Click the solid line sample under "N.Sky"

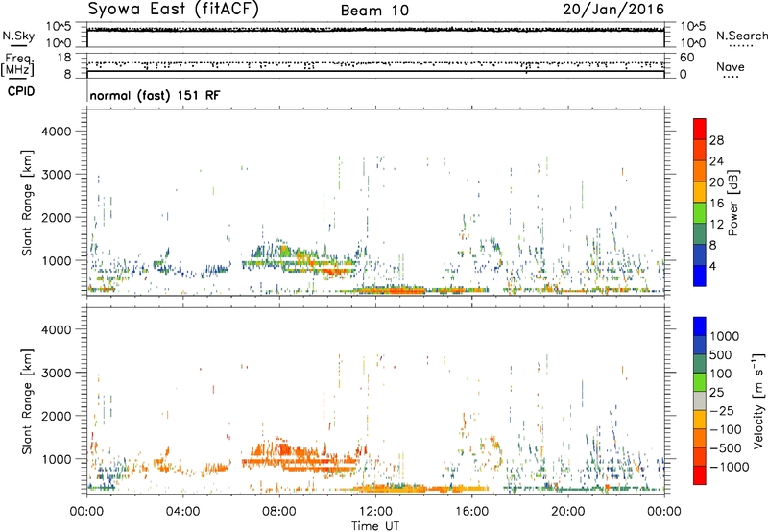click(18, 46)
